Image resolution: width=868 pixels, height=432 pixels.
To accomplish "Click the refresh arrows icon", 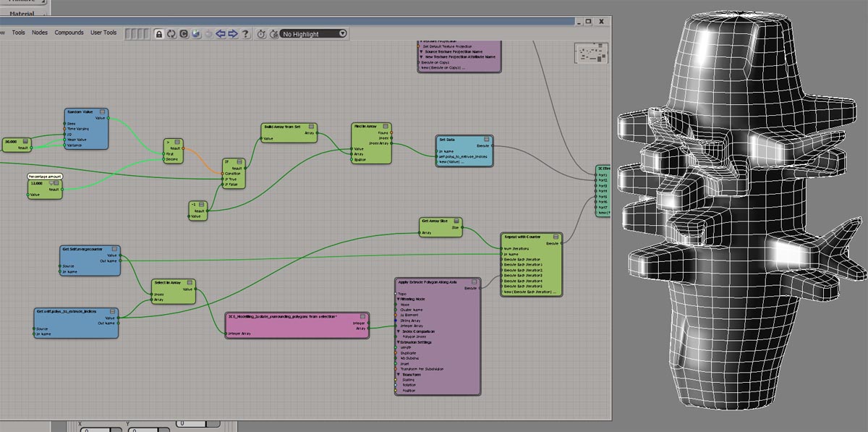I will [171, 33].
